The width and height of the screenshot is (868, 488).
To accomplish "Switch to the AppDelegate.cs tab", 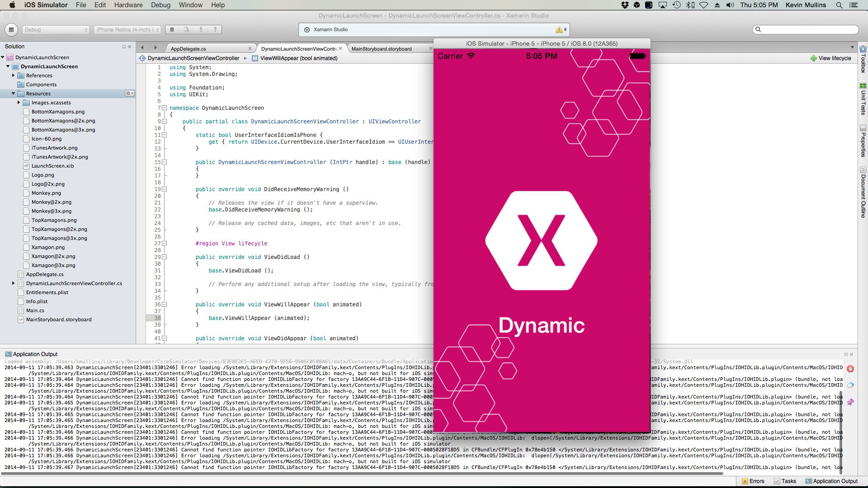I will [x=189, y=49].
